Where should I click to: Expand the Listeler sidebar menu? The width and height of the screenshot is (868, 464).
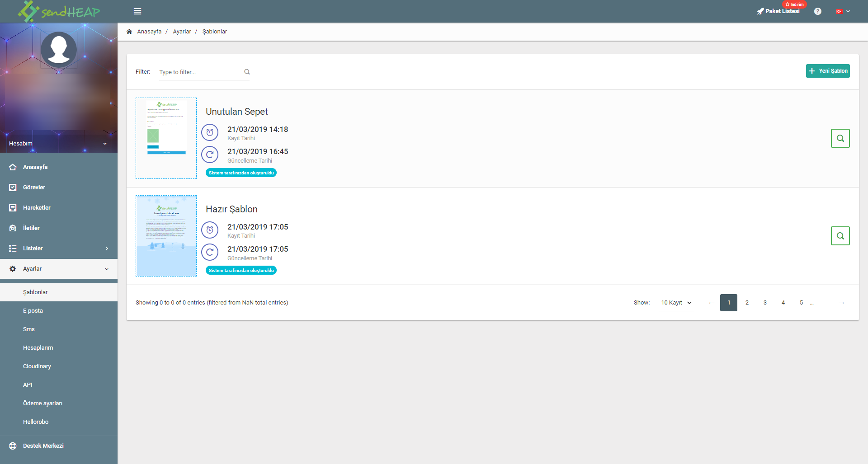point(59,248)
